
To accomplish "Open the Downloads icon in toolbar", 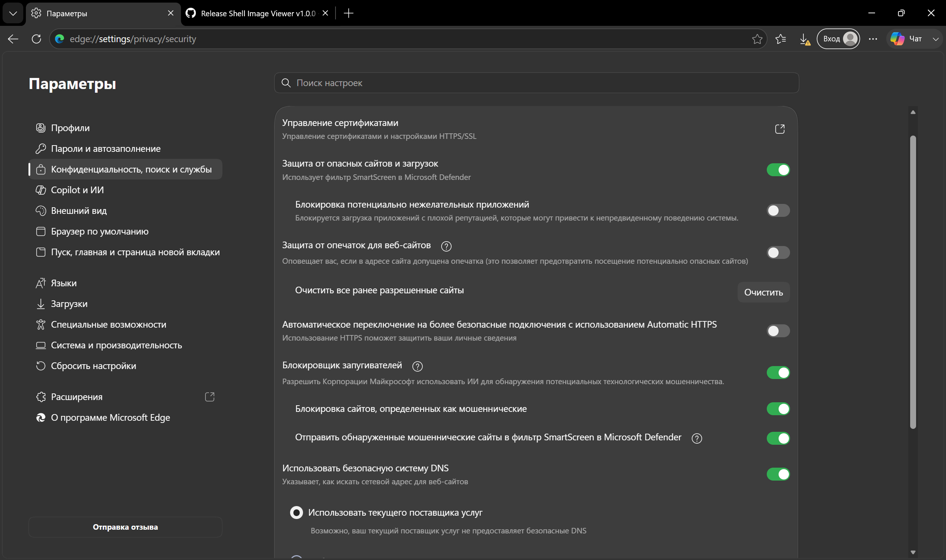I will [x=804, y=39].
